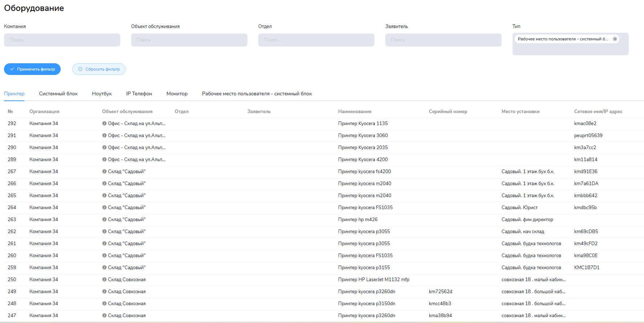This screenshot has width=644, height=323.
Task: Click info icon in row 267 Склад Садовый
Action: tap(104, 172)
